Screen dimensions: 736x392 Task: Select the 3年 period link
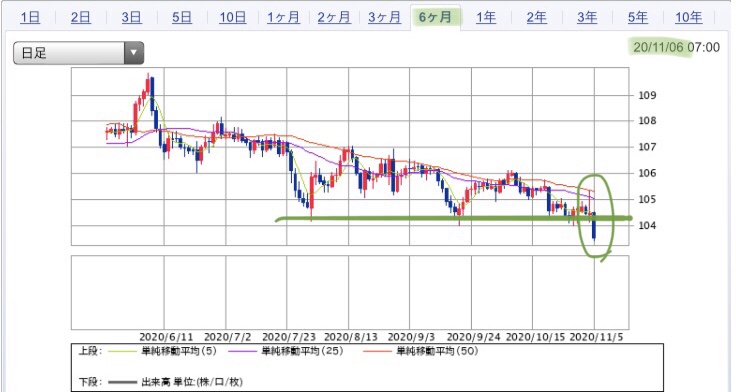[587, 17]
